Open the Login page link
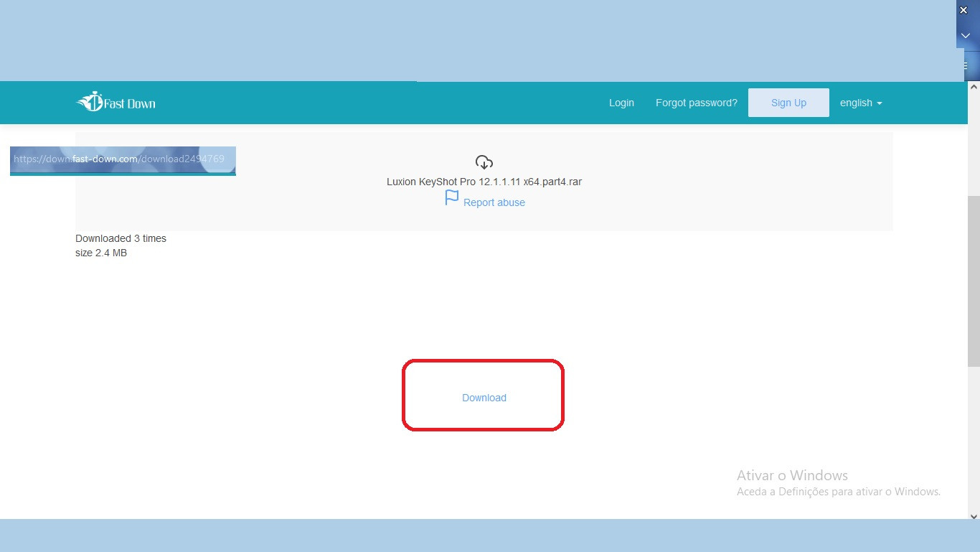This screenshot has height=552, width=980. [621, 103]
